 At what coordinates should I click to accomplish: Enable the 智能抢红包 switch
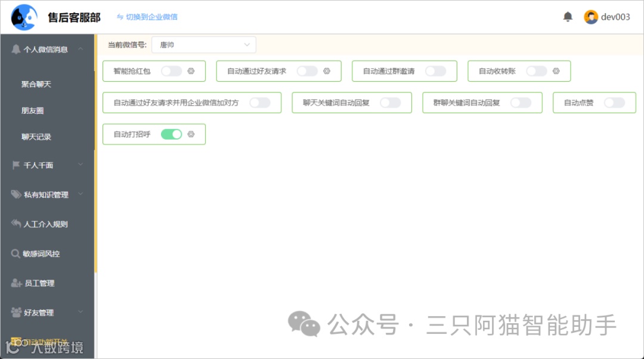[x=171, y=71]
